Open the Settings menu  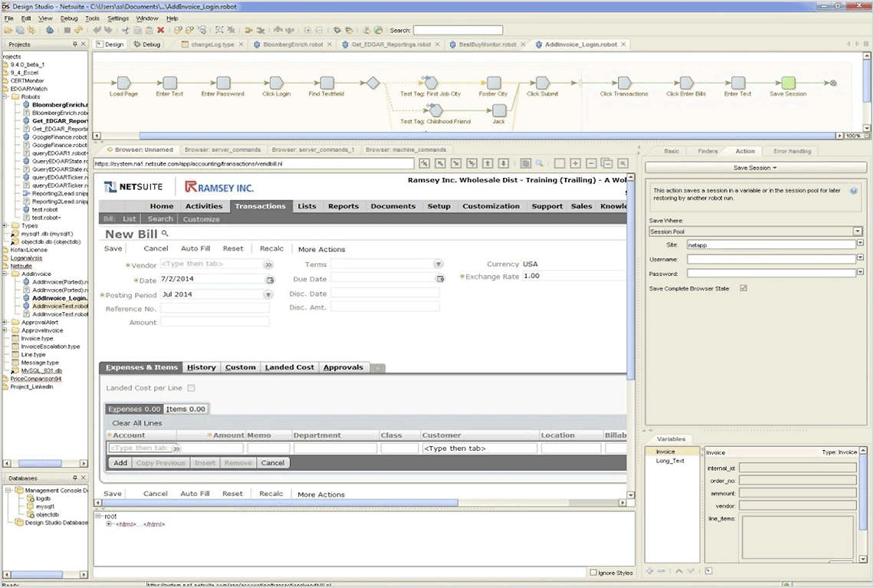tap(117, 18)
